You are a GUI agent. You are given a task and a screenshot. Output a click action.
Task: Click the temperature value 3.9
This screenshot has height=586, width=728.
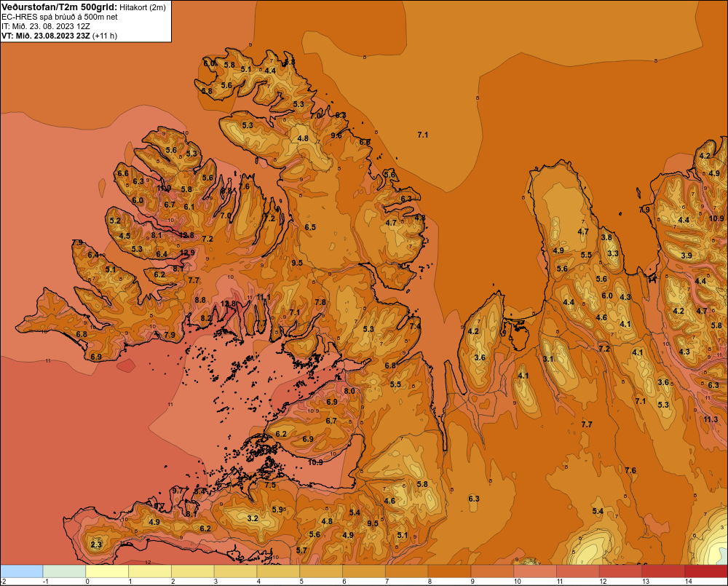[687, 256]
